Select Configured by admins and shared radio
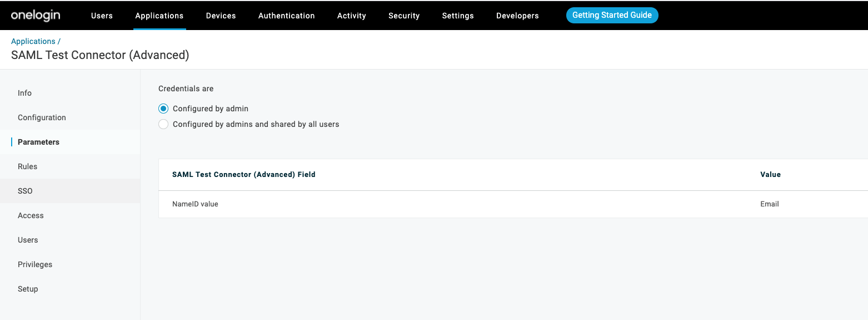 coord(163,124)
